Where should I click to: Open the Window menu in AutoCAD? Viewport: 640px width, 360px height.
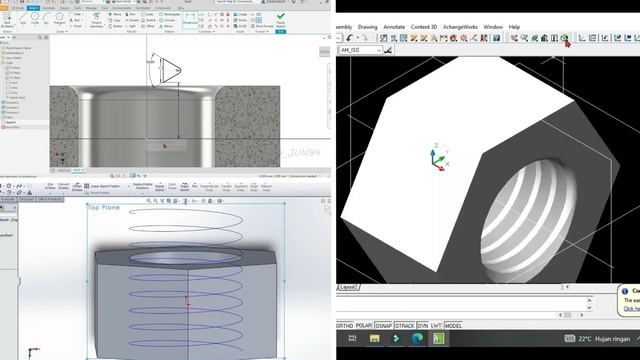pos(493,27)
